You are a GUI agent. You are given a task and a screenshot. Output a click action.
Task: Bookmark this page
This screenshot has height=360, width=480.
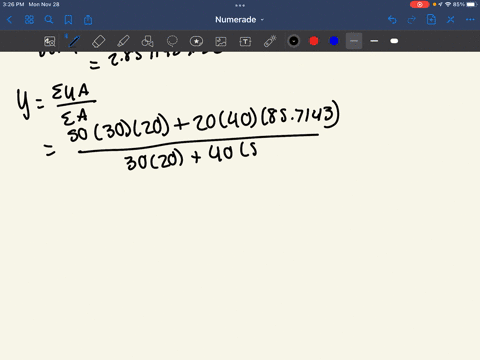coord(68,20)
